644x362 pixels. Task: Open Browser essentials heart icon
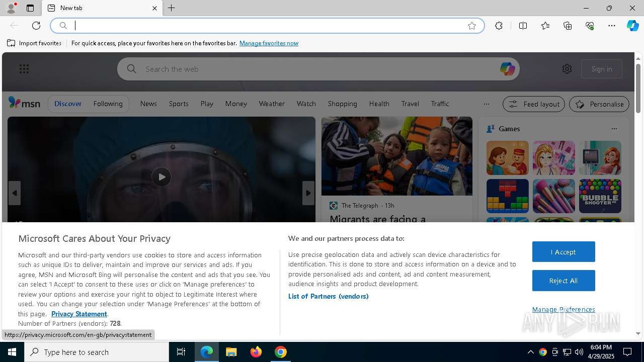point(590,26)
